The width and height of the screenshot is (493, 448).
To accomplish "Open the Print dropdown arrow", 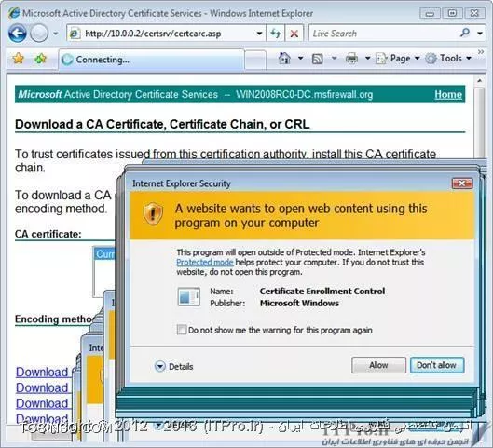I will (367, 59).
